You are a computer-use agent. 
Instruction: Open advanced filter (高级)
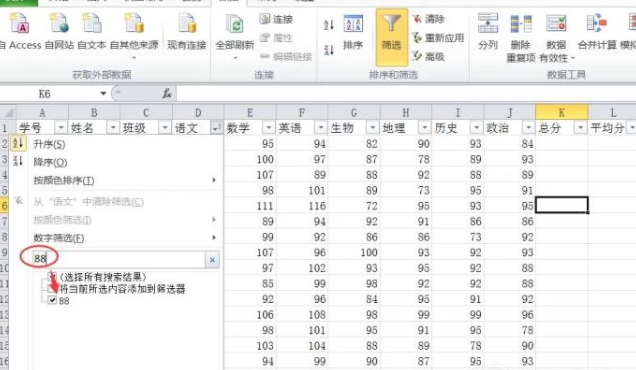point(428,56)
